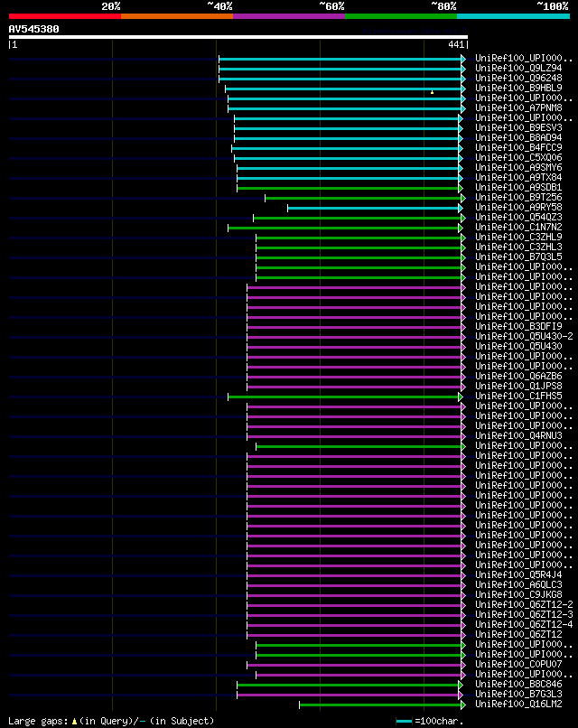The image size is (578, 728).
Task: Click the yellow gap marker on B9HBL9 row
Action: pos(433,92)
